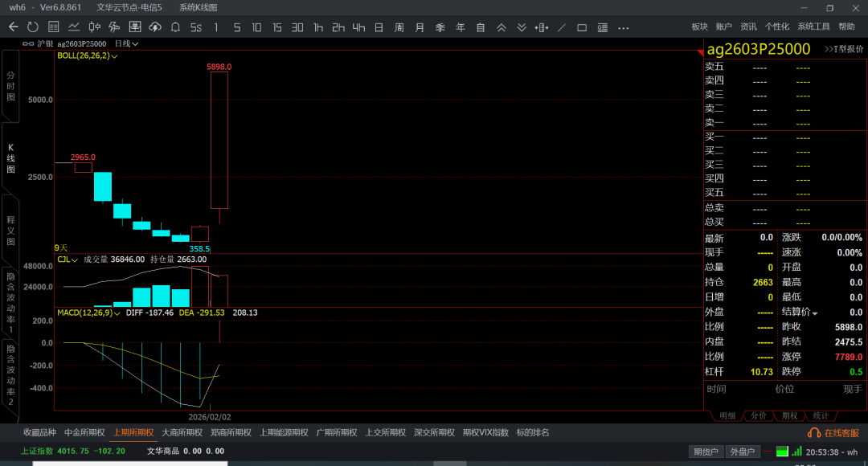Select the monthly (月) period

[x=420, y=27]
